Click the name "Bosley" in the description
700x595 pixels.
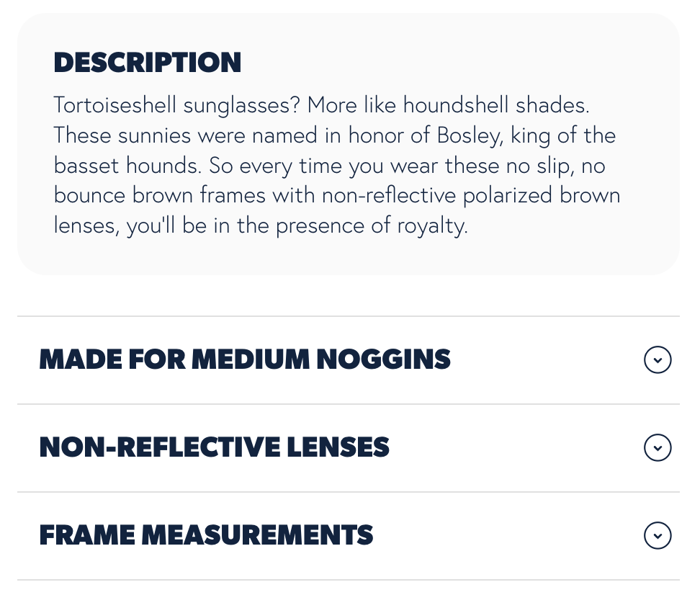tap(470, 136)
